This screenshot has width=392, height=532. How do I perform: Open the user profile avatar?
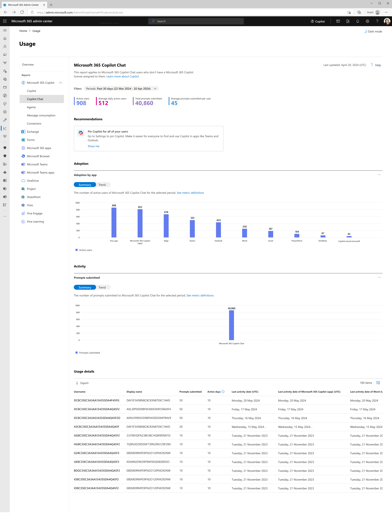(387, 21)
